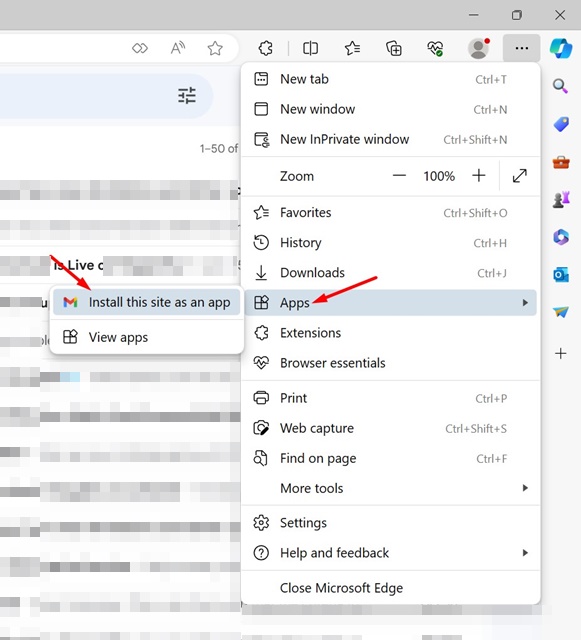Image resolution: width=581 pixels, height=640 pixels.
Task: Open the Outlook sidebar icon
Action: point(561,275)
